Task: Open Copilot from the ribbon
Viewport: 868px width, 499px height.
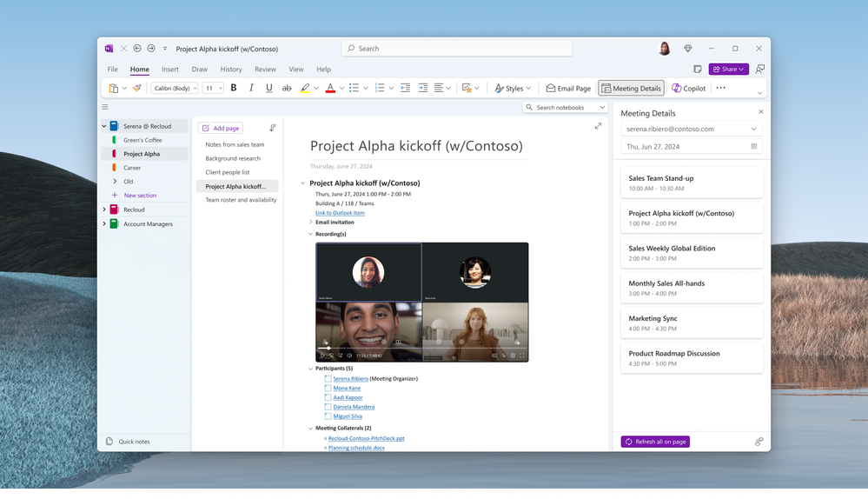Action: 689,88
